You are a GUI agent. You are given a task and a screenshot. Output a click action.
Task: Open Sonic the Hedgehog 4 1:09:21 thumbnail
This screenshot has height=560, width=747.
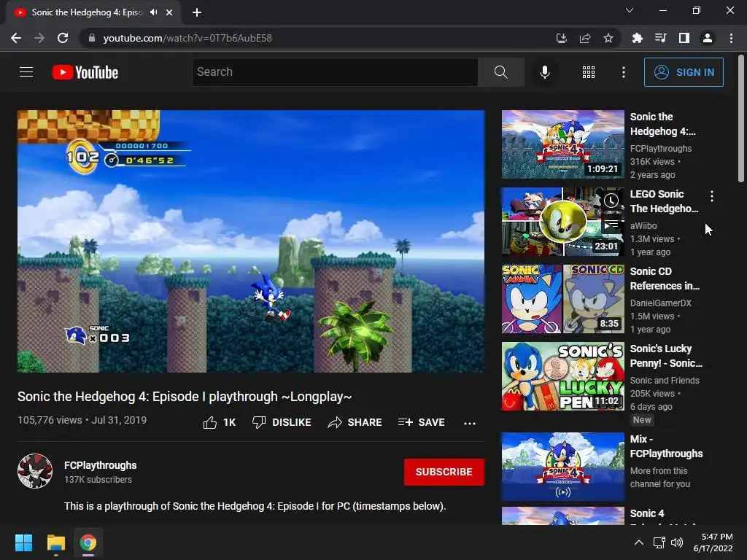(562, 144)
